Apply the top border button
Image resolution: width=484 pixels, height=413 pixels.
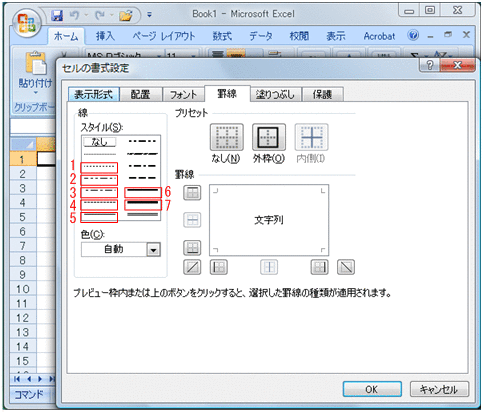[192, 193]
